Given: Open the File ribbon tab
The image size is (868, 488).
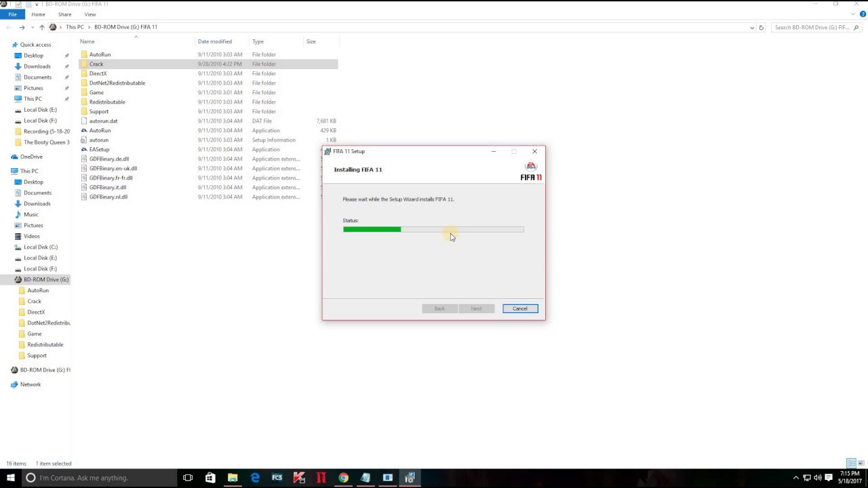Looking at the screenshot, I should (12, 14).
